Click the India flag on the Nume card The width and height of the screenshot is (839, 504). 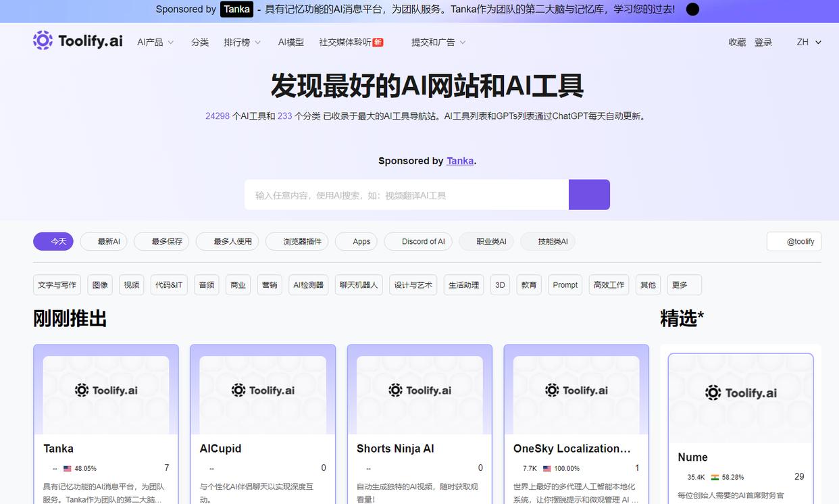pyautogui.click(x=715, y=477)
